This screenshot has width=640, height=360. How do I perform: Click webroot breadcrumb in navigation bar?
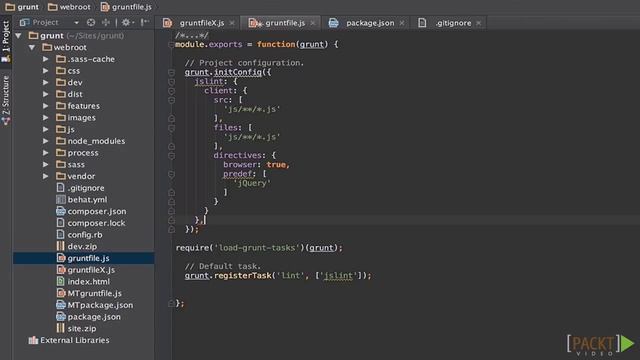(x=69, y=7)
